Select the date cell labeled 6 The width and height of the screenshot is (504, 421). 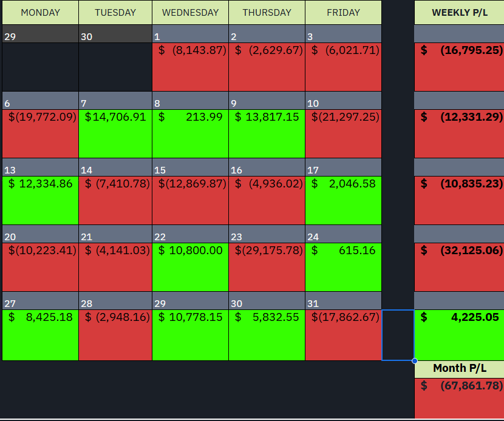pyautogui.click(x=40, y=101)
